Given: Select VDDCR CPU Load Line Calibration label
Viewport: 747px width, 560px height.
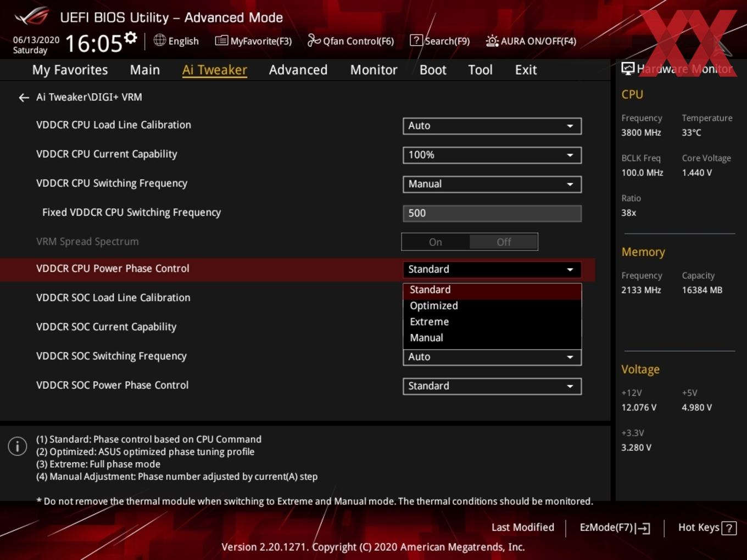Looking at the screenshot, I should pyautogui.click(x=114, y=125).
